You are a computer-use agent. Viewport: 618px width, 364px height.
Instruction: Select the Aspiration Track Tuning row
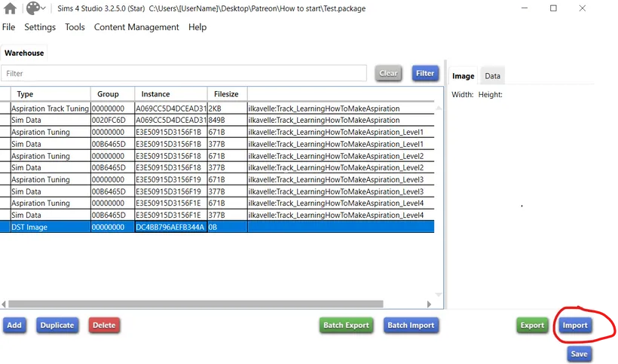pos(217,109)
